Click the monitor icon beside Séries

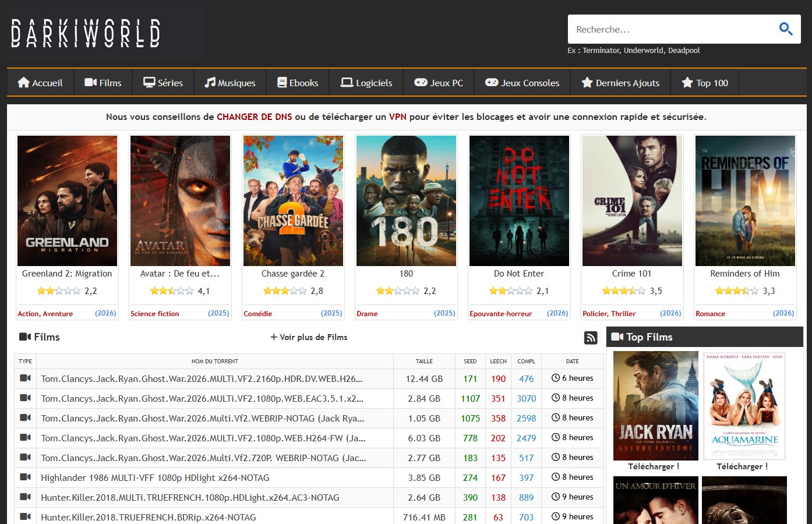pos(150,83)
